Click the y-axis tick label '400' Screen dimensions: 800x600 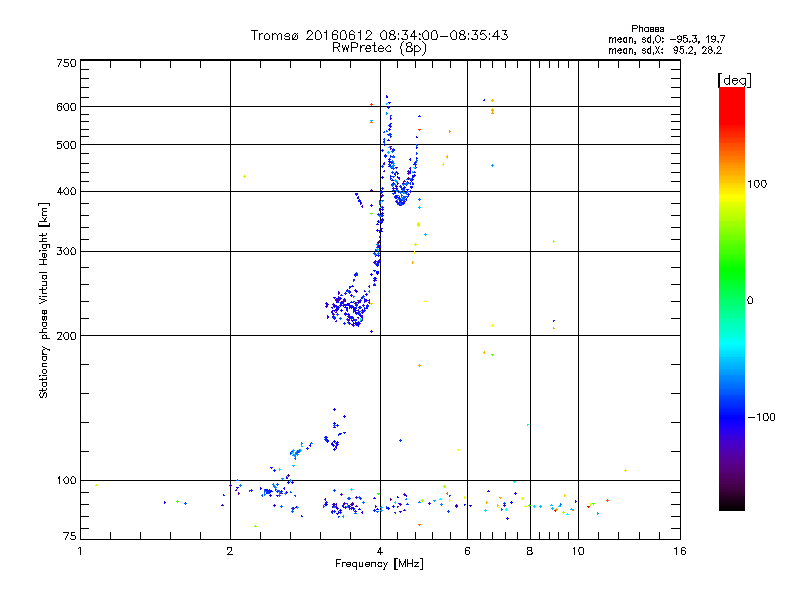point(66,192)
